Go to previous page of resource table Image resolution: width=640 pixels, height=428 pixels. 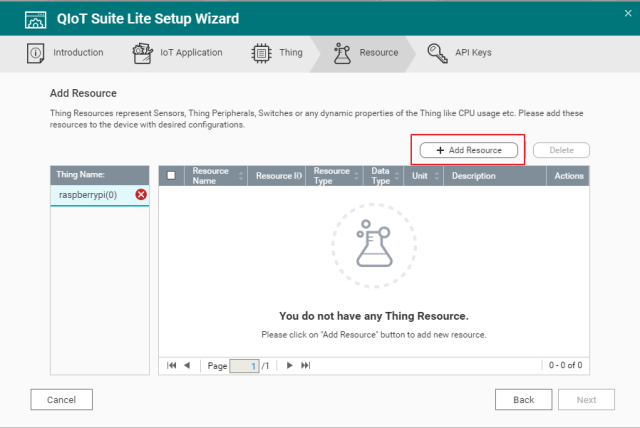[187, 365]
